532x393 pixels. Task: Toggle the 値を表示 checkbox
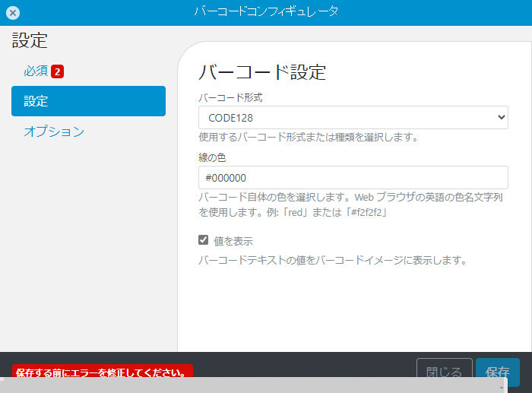[203, 240]
